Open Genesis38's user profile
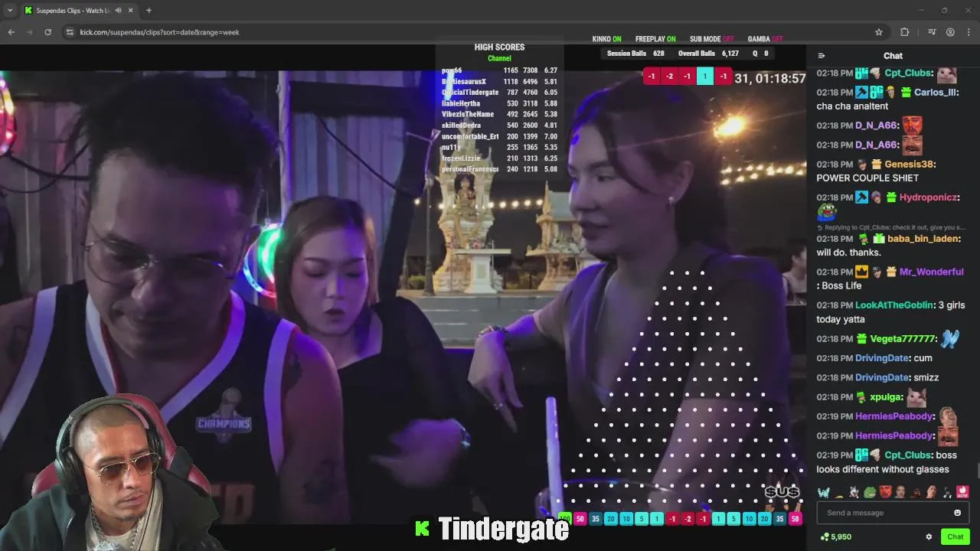This screenshot has width=980, height=551. [910, 165]
